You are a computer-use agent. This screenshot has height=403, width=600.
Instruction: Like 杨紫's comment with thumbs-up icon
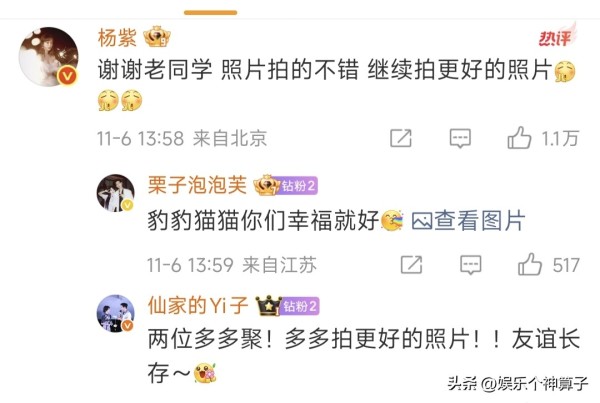click(x=519, y=138)
